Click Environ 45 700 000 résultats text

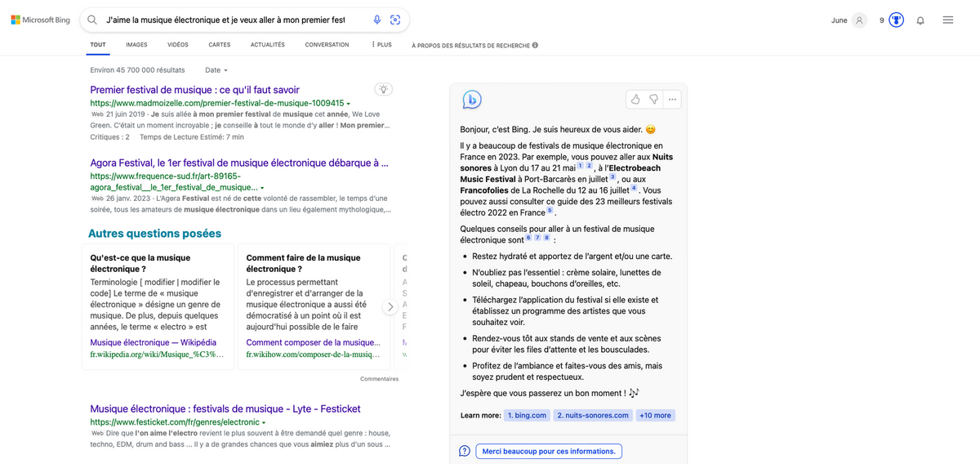click(138, 70)
